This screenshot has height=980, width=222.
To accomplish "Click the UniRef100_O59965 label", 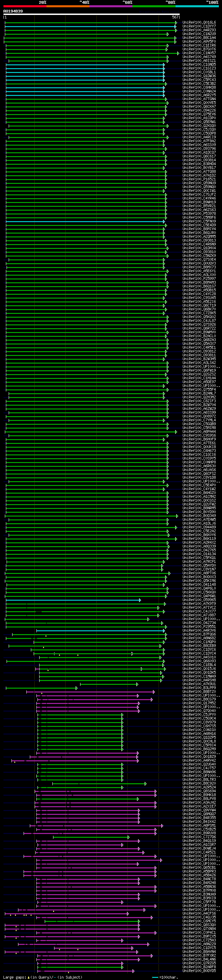I will point(199,600).
